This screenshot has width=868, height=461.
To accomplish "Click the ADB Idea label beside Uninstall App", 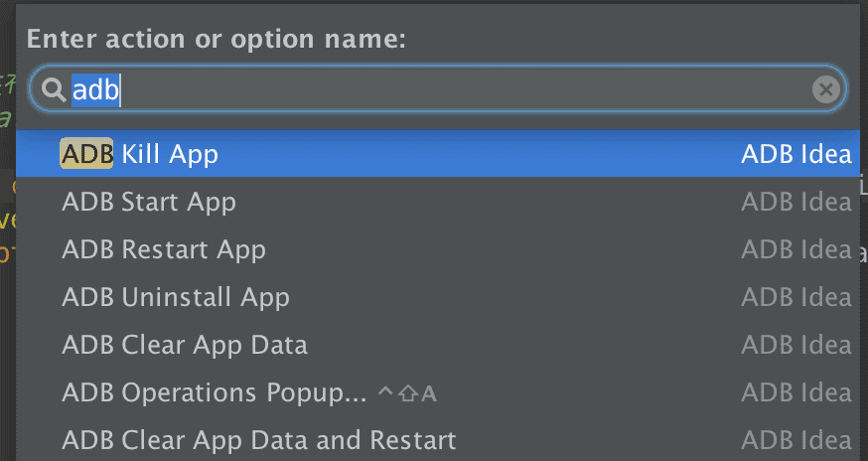I will pos(796,297).
